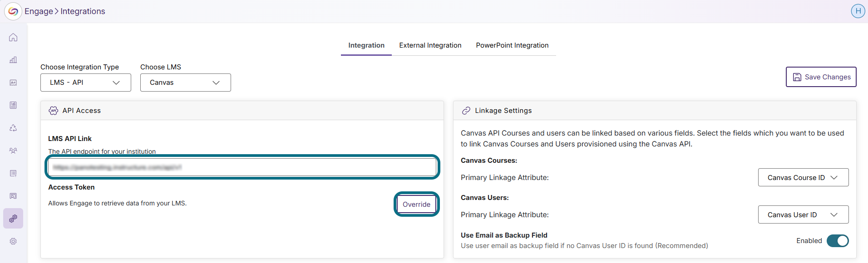The height and width of the screenshot is (263, 868).
Task: Open the Home icon in the sidebar
Action: 13,37
